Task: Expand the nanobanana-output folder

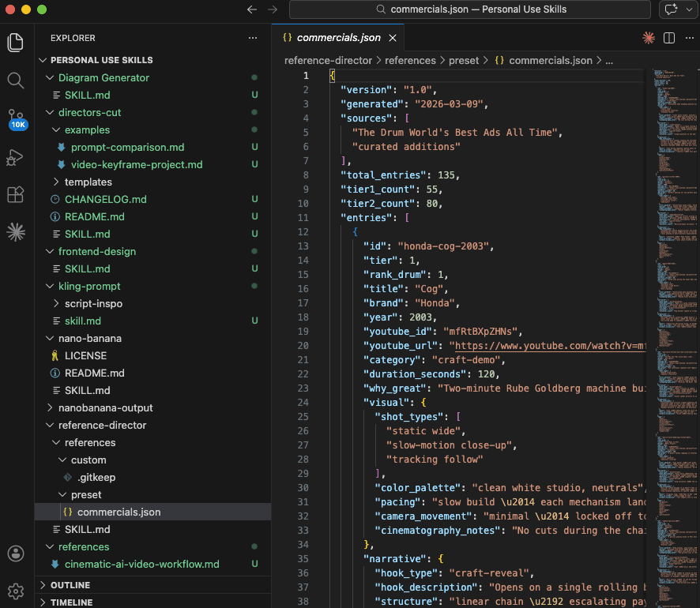Action: [x=105, y=407]
